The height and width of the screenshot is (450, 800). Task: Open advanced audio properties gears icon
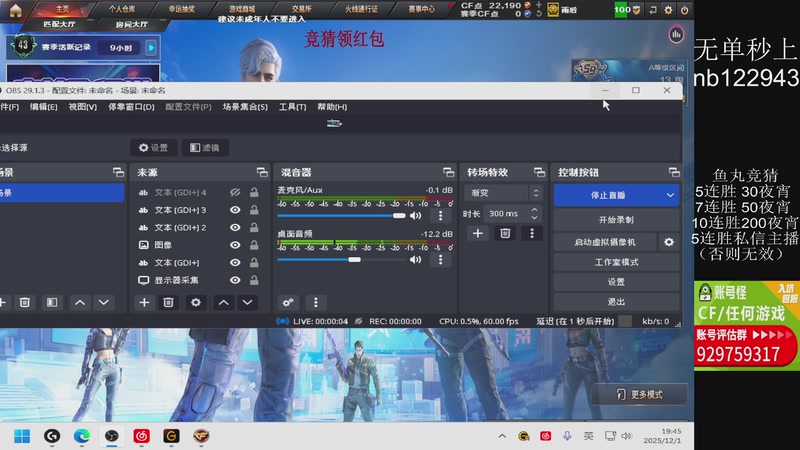(x=288, y=303)
